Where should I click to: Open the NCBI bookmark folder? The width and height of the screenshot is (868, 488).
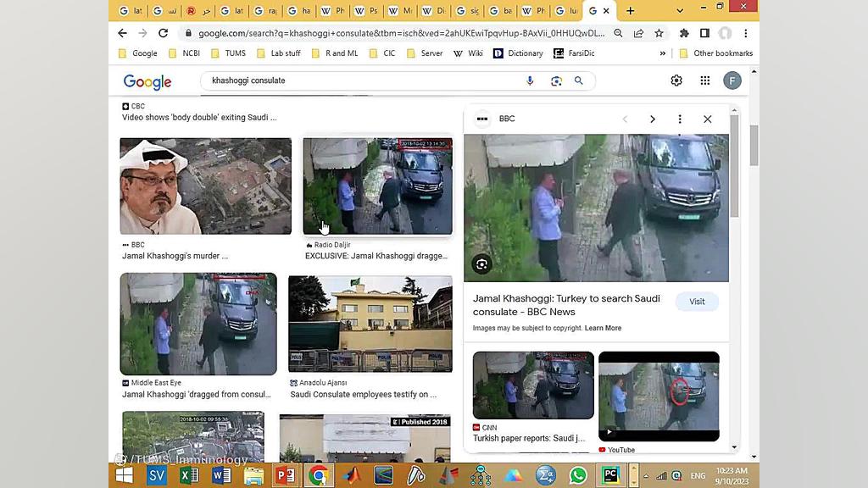point(183,53)
